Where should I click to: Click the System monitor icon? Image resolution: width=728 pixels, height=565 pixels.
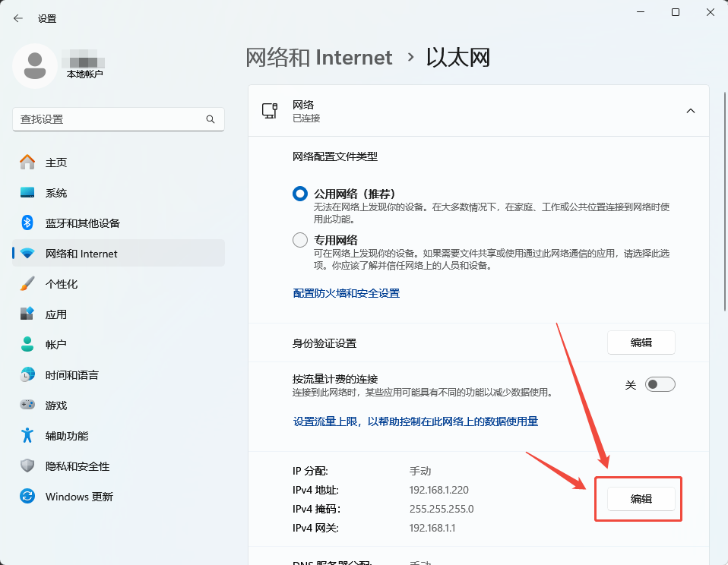27,192
